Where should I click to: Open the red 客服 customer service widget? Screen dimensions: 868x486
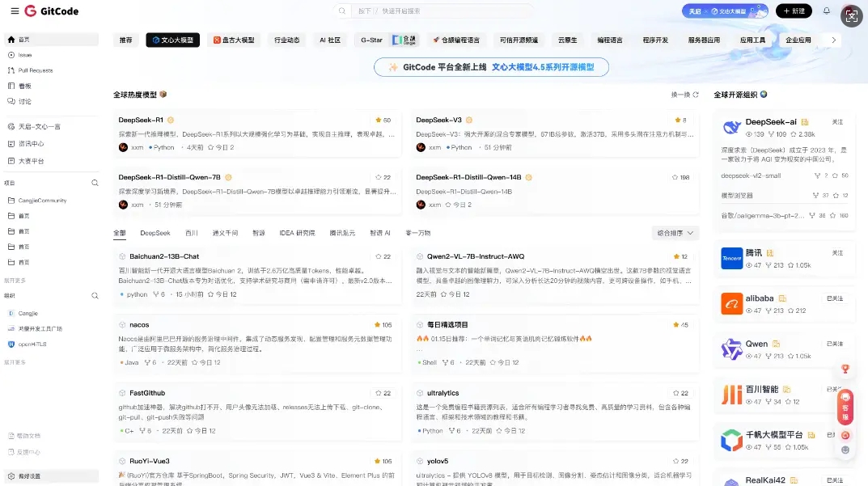pos(845,406)
